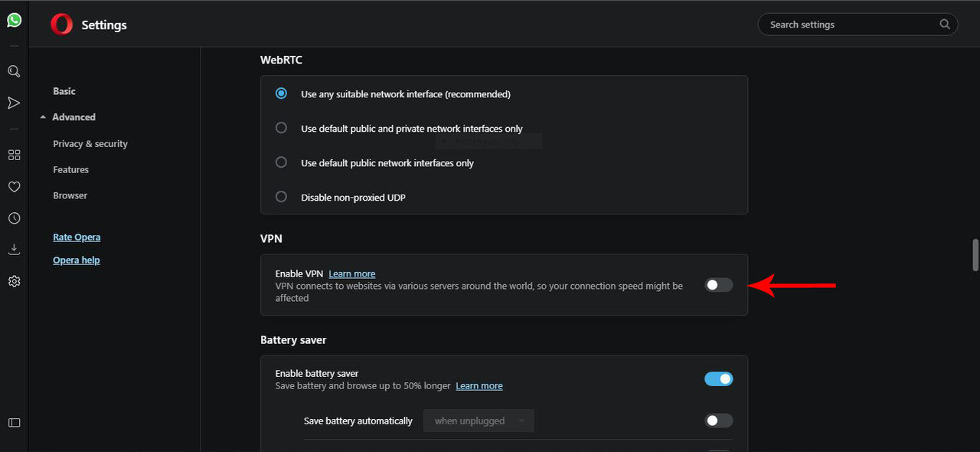Click the Opera logo beside Settings

point(61,25)
